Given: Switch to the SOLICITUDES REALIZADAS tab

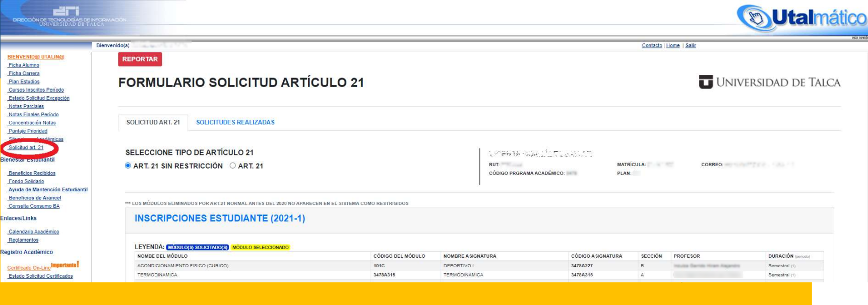Looking at the screenshot, I should pyautogui.click(x=235, y=122).
